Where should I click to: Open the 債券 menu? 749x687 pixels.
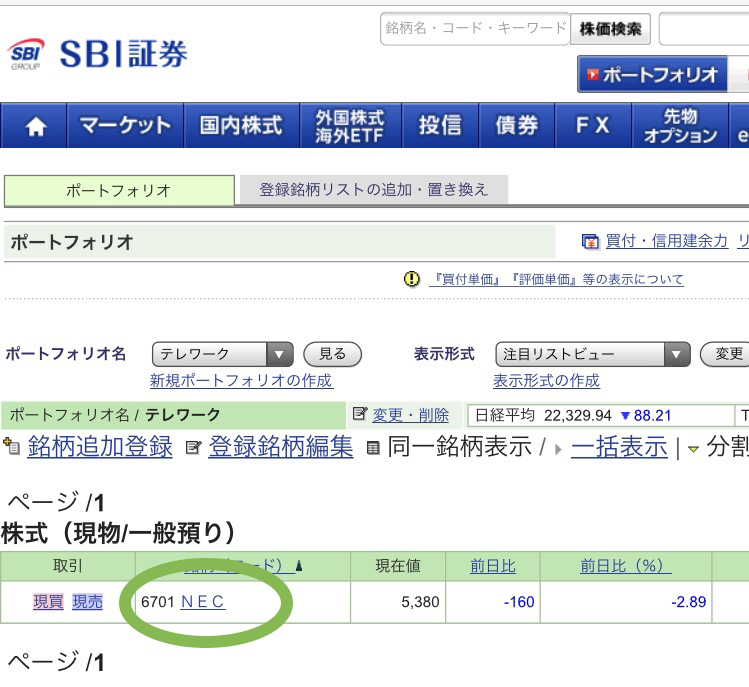coord(516,126)
